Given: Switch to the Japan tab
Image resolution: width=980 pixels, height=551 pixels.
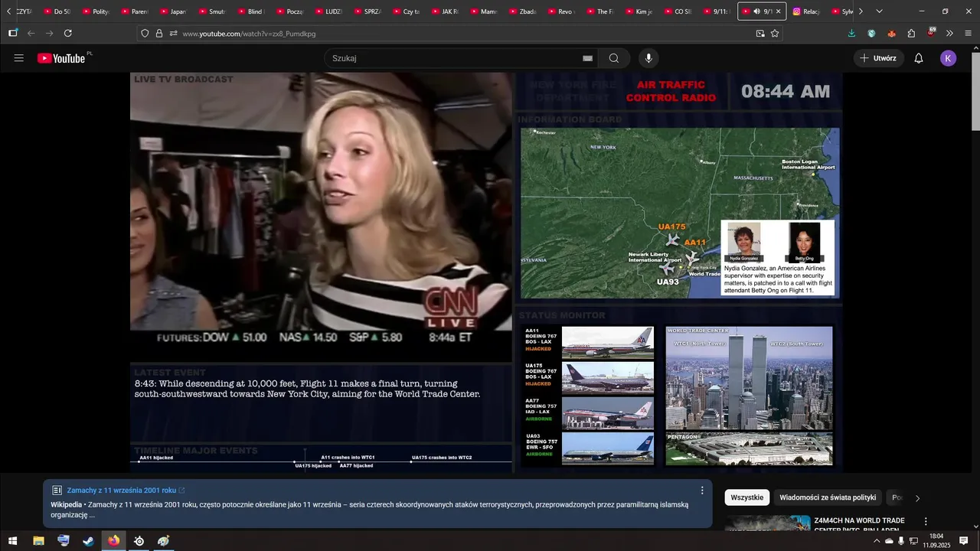Looking at the screenshot, I should (x=175, y=11).
